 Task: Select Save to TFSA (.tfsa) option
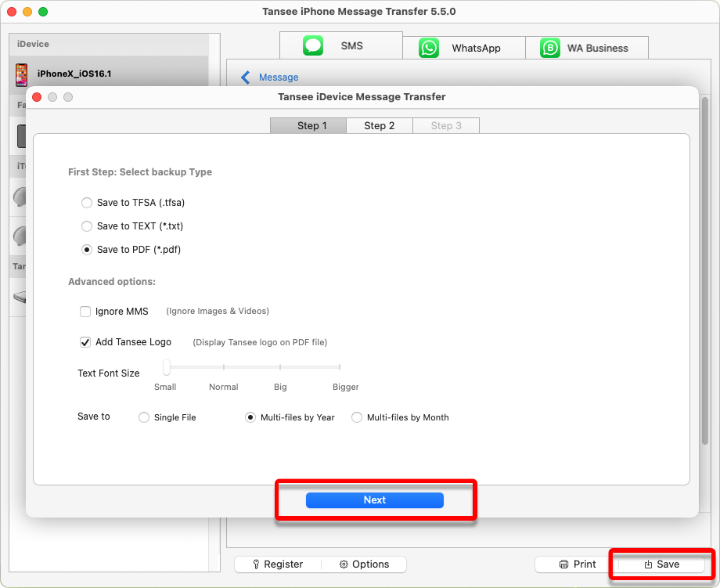coord(86,203)
